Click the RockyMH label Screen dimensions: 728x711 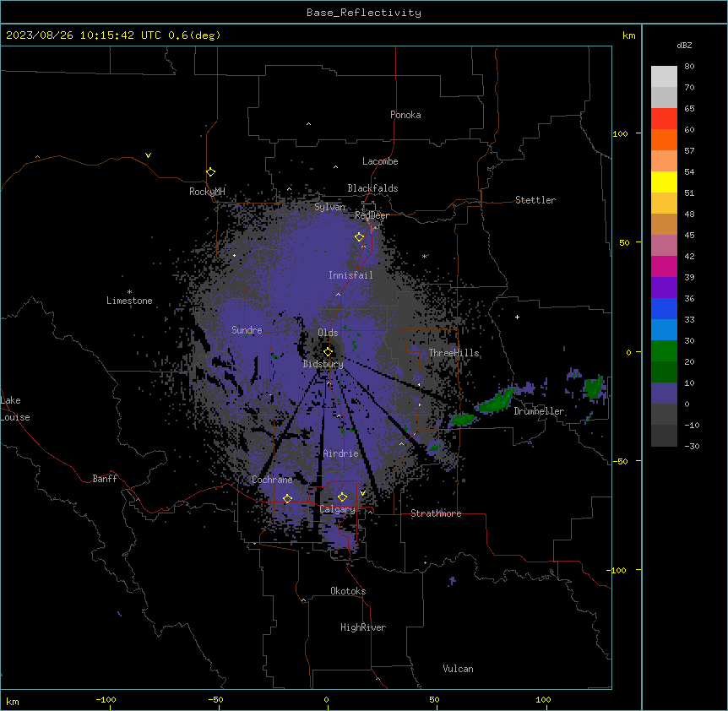point(207,192)
